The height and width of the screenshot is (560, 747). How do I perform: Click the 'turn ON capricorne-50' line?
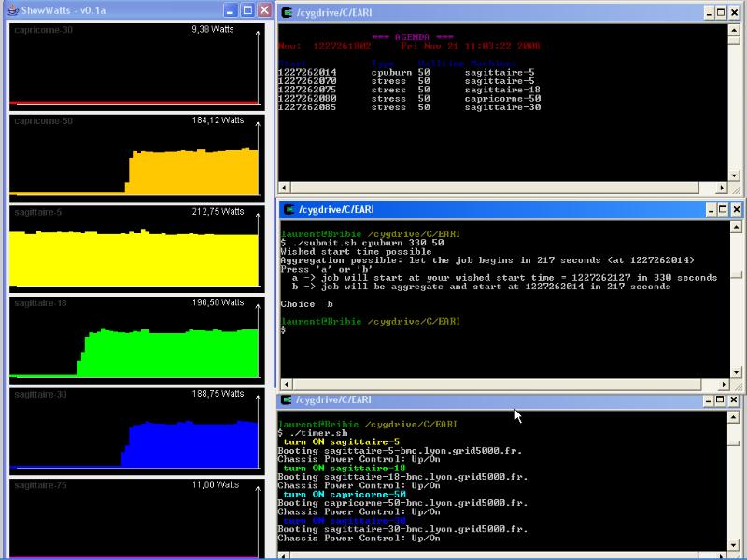coord(344,495)
